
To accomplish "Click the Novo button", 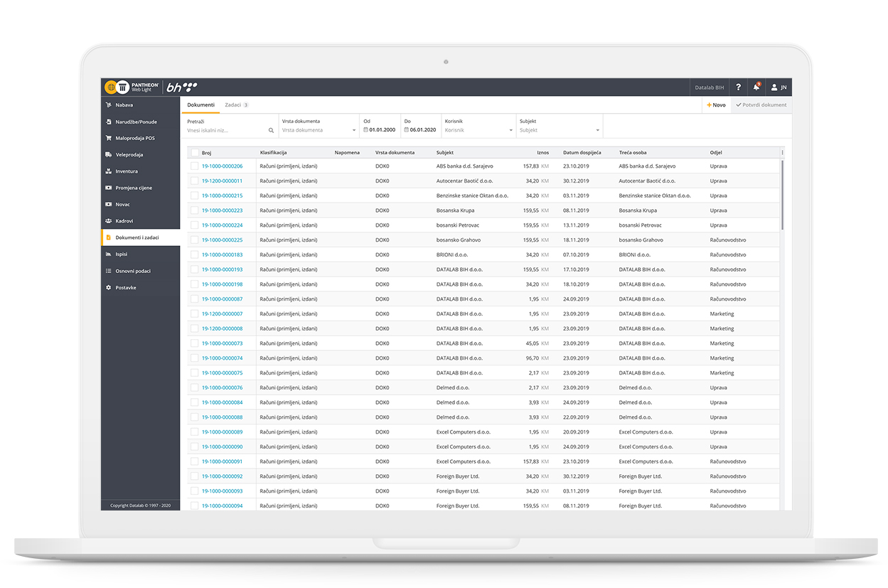I will pyautogui.click(x=715, y=105).
